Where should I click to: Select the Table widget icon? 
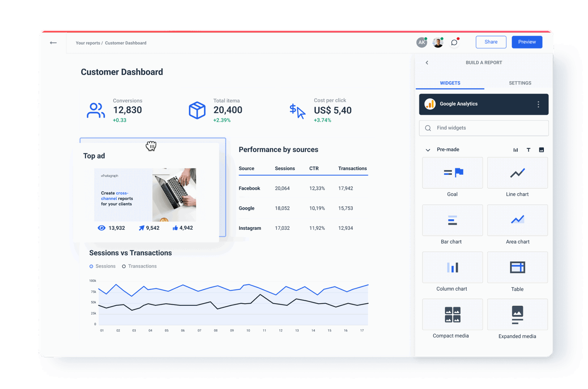tap(517, 267)
